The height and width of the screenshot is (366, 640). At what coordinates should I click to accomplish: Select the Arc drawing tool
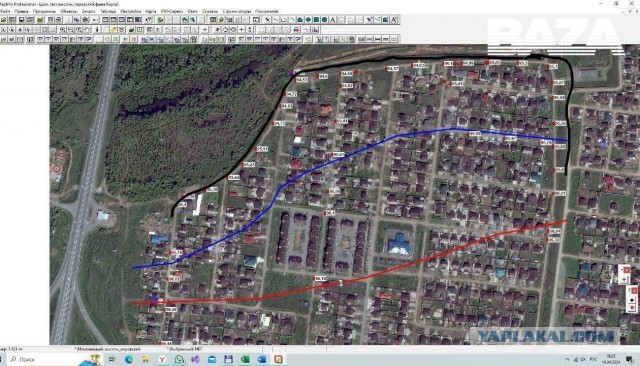coord(292,20)
